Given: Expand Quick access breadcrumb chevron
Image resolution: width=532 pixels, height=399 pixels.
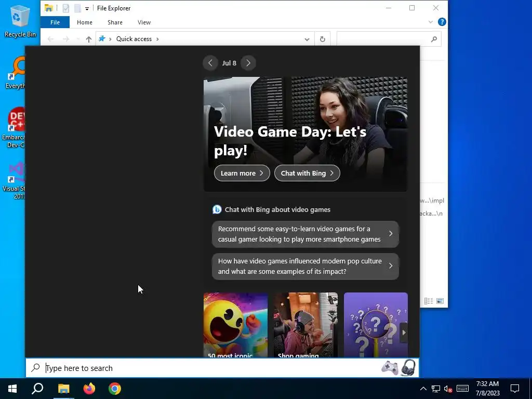Looking at the screenshot, I should [157, 39].
